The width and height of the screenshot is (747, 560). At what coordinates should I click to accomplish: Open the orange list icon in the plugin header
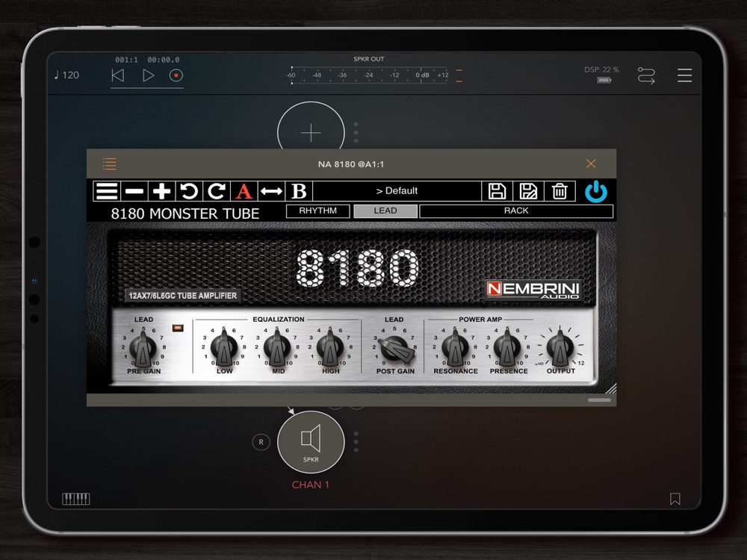[x=110, y=164]
